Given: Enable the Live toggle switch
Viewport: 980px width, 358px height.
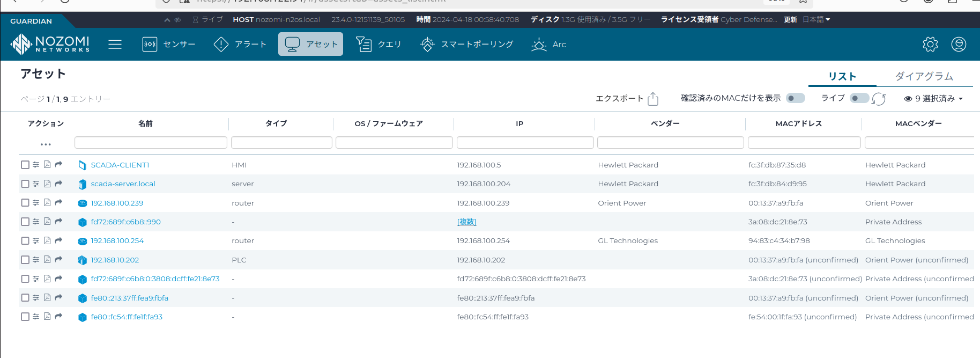Looking at the screenshot, I should tap(858, 98).
